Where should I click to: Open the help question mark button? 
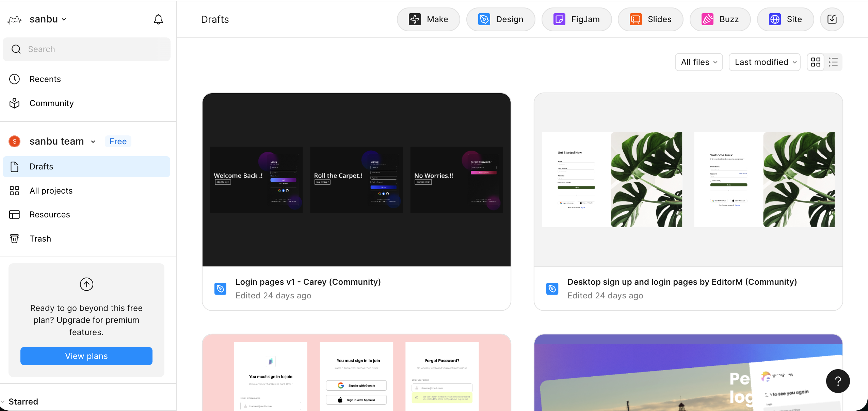pos(838,381)
